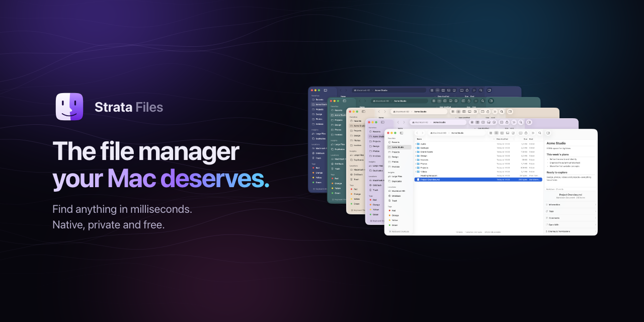The width and height of the screenshot is (644, 322).
Task: Sort by the Size column in front window
Action: point(525,139)
